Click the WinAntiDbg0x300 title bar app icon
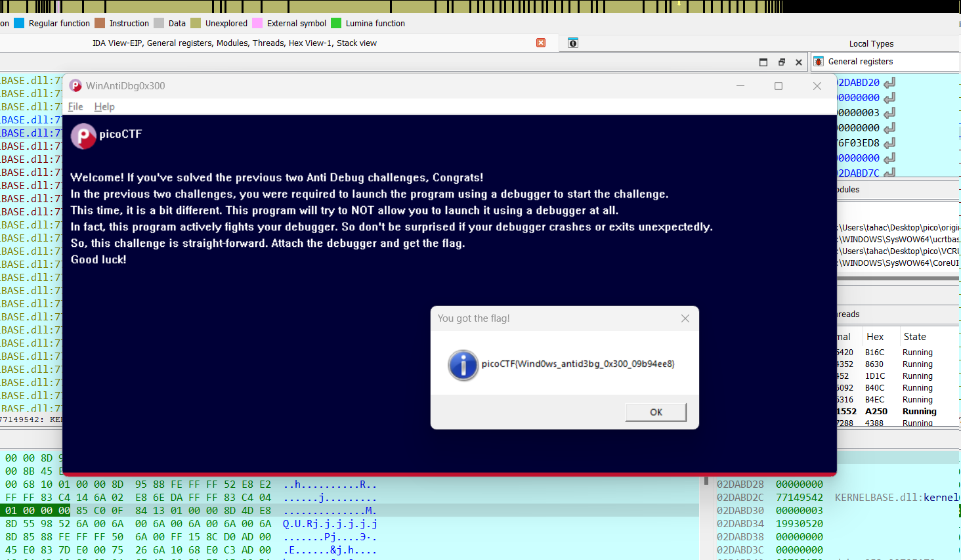 coord(75,86)
